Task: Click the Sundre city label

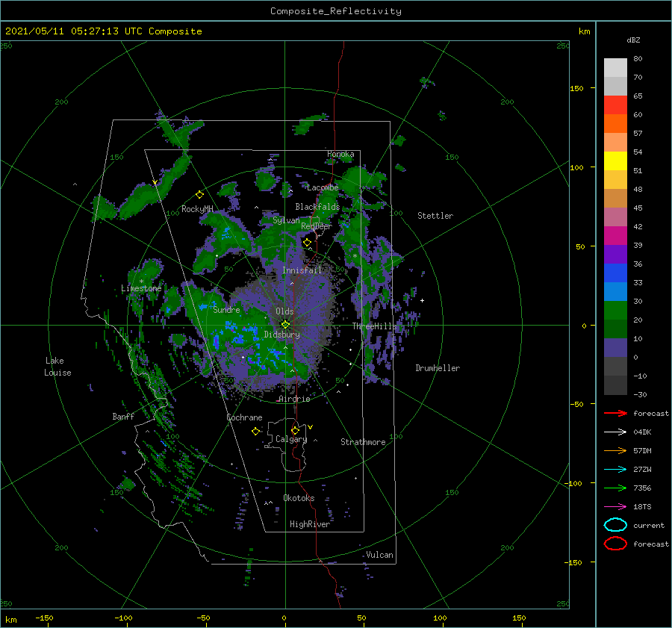Action: (x=227, y=309)
